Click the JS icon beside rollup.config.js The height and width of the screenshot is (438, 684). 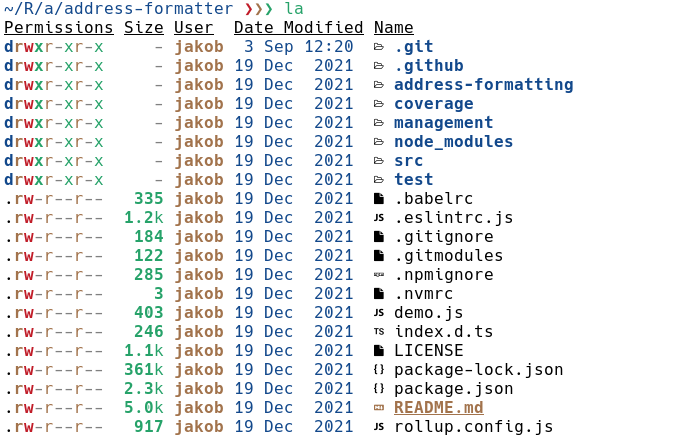click(379, 427)
